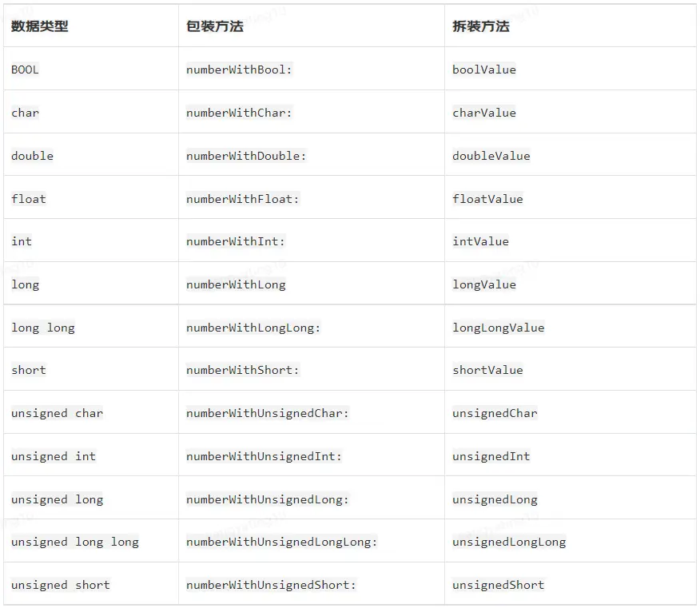
Task: Click the numberWithLong method text
Action: (236, 284)
